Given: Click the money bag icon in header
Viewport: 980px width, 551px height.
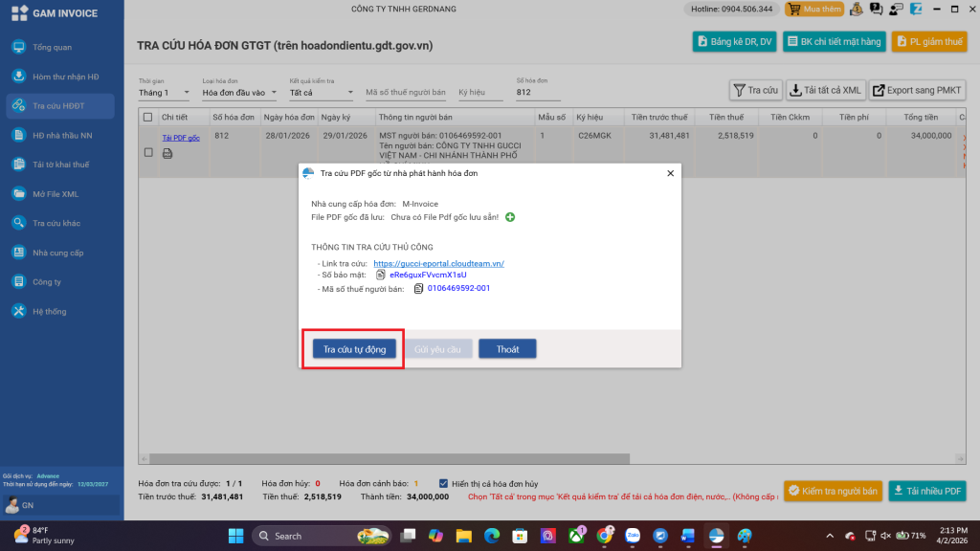Looking at the screenshot, I should pos(856,9).
